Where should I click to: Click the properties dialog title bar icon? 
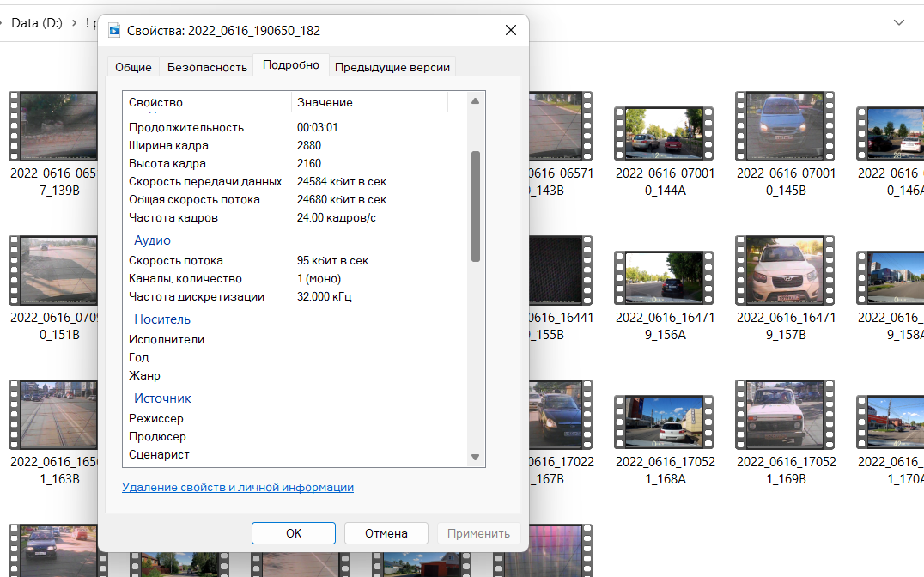[114, 31]
